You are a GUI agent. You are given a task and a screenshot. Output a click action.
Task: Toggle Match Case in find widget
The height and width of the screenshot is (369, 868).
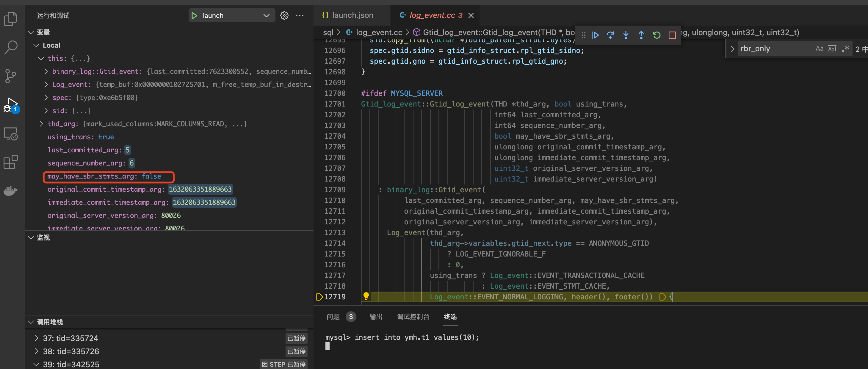coord(819,49)
